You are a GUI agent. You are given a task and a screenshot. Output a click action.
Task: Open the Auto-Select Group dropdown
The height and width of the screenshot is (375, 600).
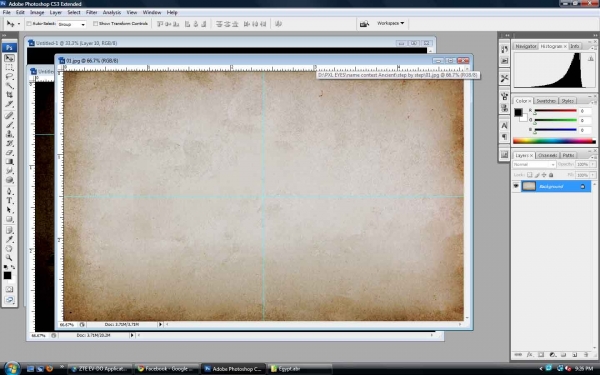(72, 24)
